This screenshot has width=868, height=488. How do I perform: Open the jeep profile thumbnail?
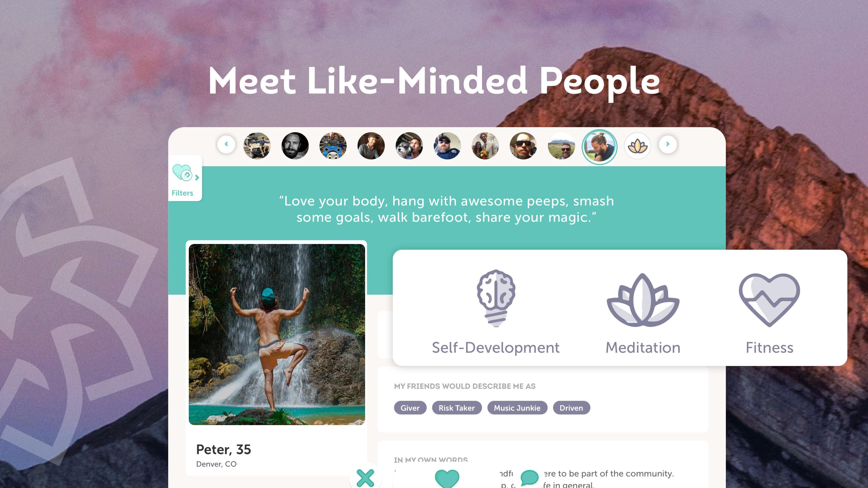click(257, 146)
